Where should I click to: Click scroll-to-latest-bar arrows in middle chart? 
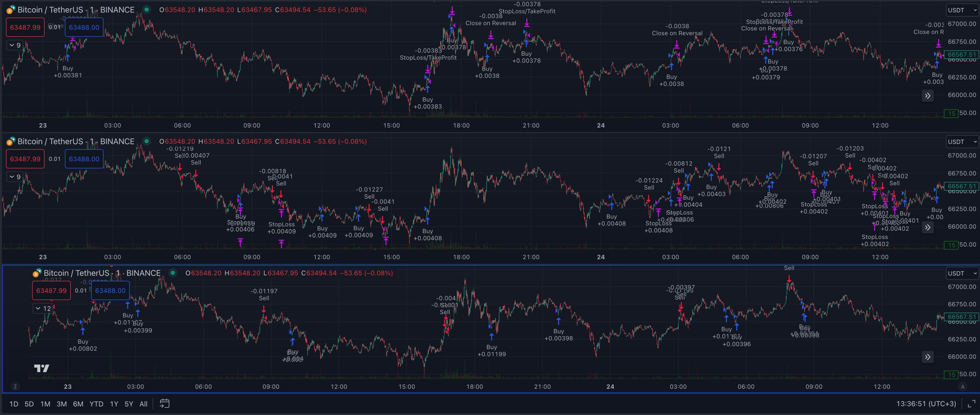click(927, 228)
